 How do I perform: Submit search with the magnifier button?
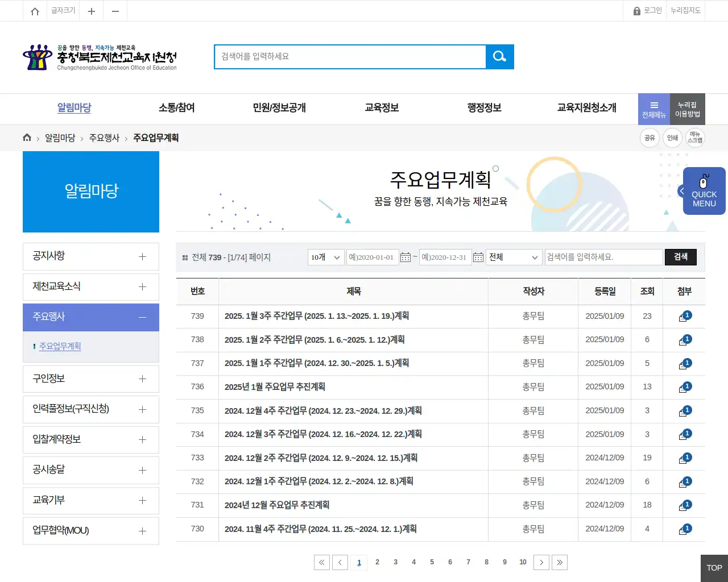point(500,56)
